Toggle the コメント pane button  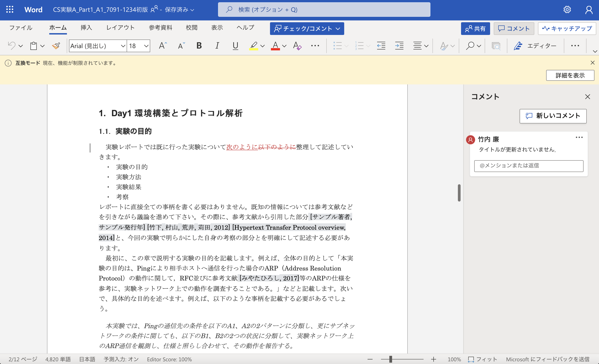coord(514,28)
